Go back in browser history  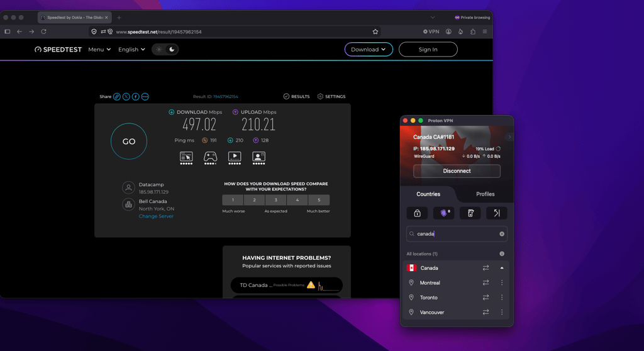click(x=19, y=31)
